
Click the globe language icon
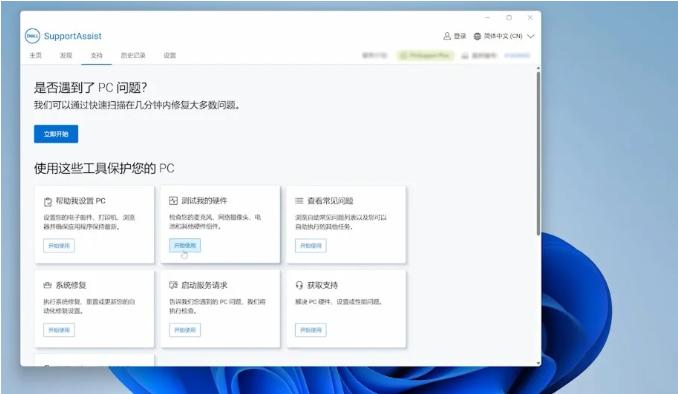click(x=477, y=36)
